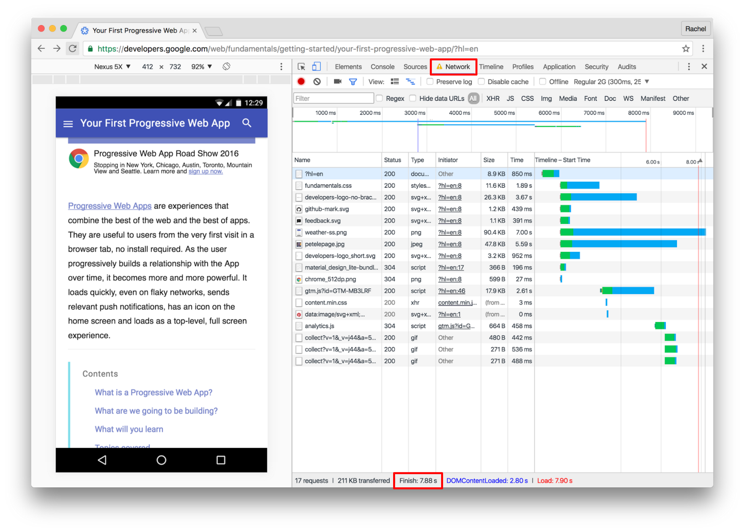Toggle the overview waterfall view icon
Image resolution: width=756 pixels, height=532 pixels.
click(x=410, y=81)
